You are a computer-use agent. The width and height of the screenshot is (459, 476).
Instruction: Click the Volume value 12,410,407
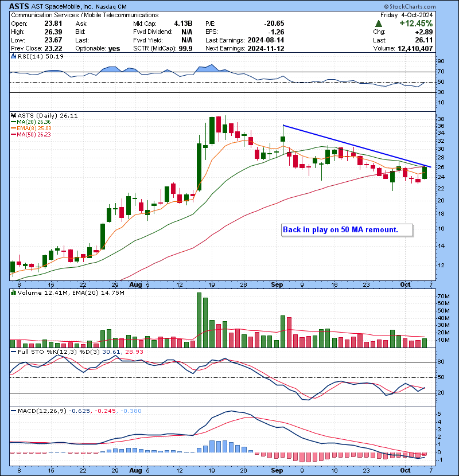pos(415,49)
